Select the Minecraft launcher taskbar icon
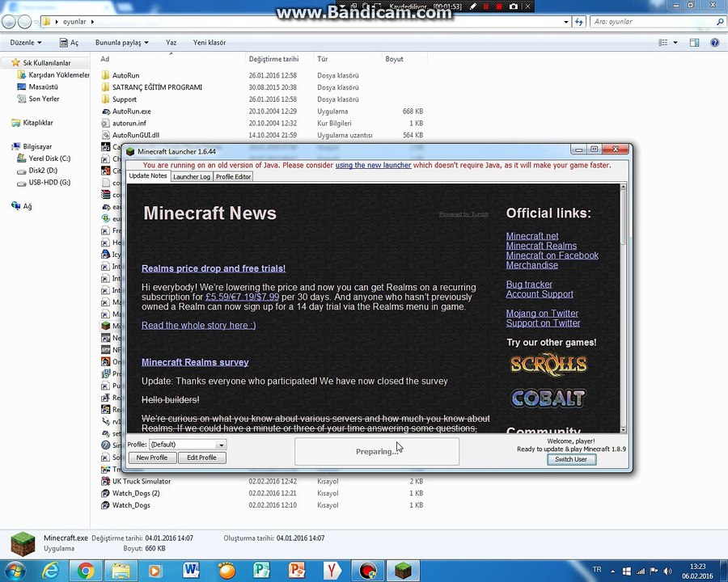 (x=403, y=571)
